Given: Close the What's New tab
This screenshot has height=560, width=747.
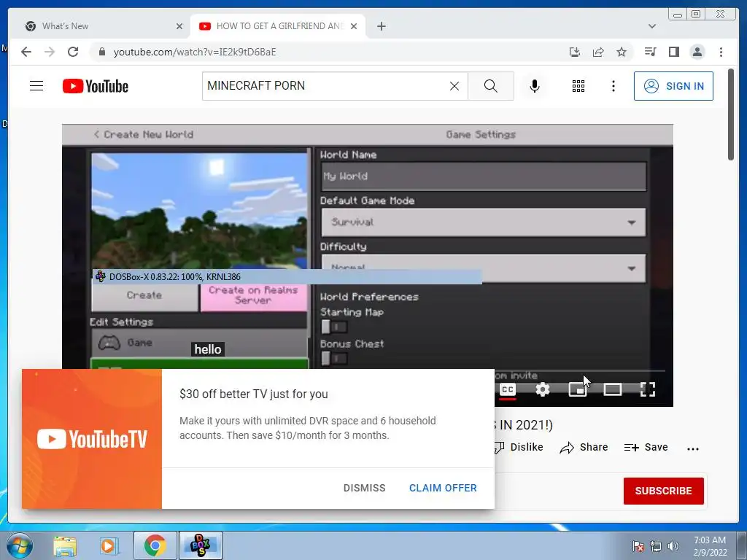Looking at the screenshot, I should (179, 26).
